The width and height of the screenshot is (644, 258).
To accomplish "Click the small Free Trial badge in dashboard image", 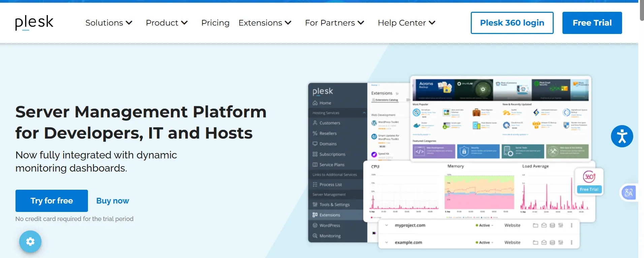I will click(x=589, y=189).
